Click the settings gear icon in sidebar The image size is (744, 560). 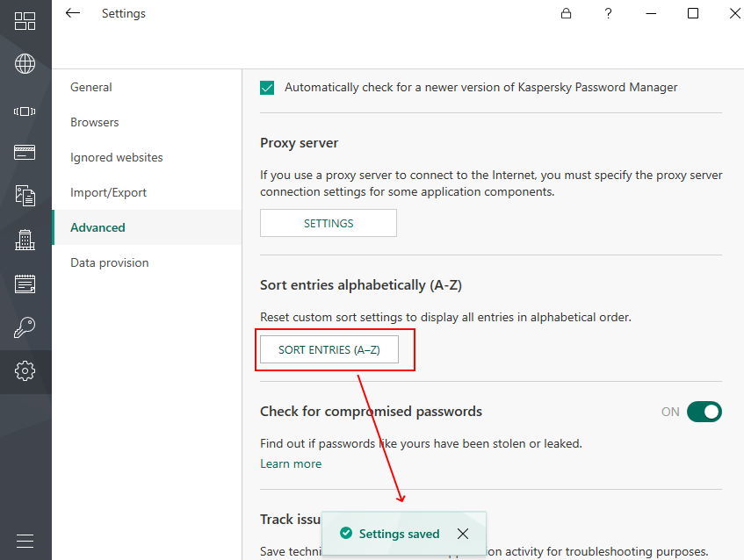[x=25, y=371]
